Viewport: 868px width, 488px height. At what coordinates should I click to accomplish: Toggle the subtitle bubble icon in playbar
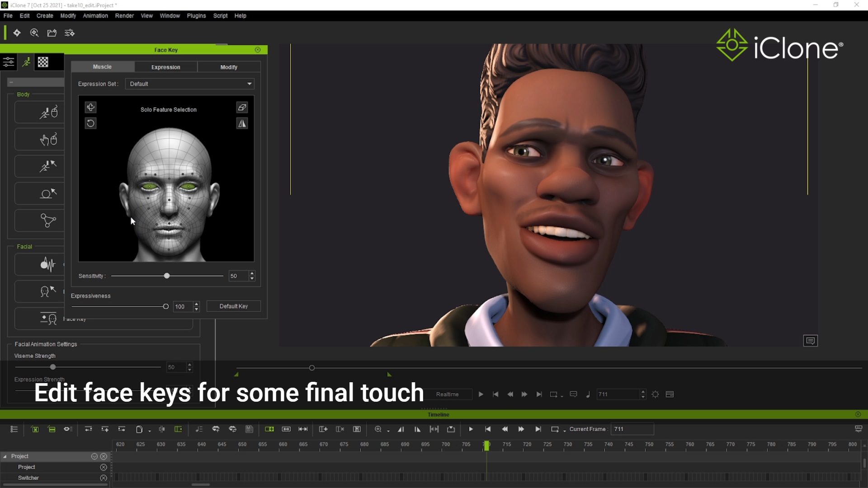(x=573, y=394)
